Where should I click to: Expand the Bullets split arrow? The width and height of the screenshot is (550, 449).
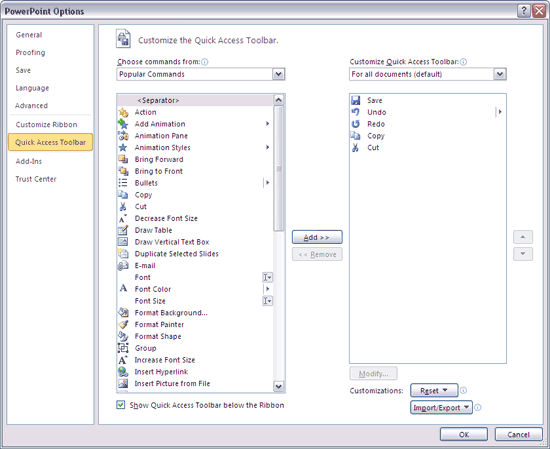pos(267,183)
